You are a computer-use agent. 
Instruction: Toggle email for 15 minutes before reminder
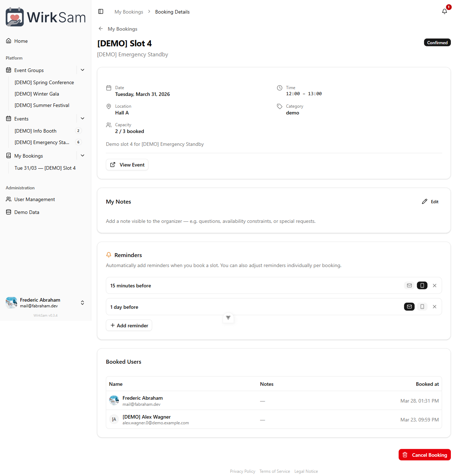(409, 286)
